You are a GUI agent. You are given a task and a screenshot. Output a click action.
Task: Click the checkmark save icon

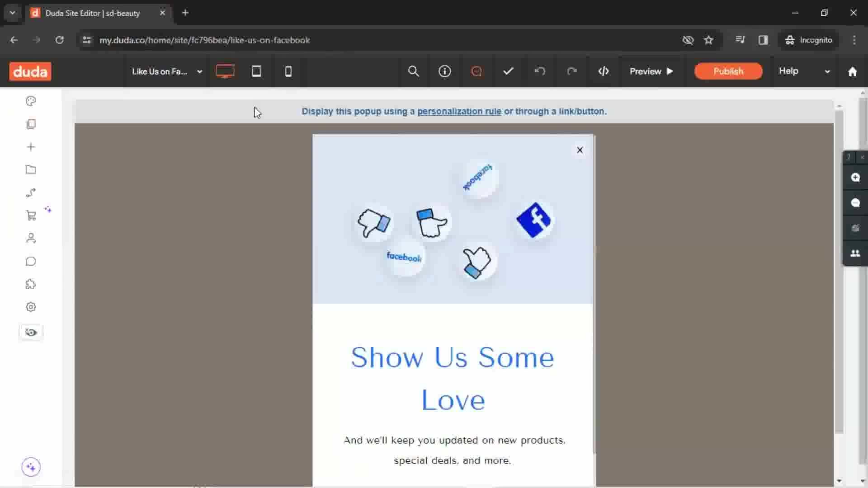click(x=508, y=71)
